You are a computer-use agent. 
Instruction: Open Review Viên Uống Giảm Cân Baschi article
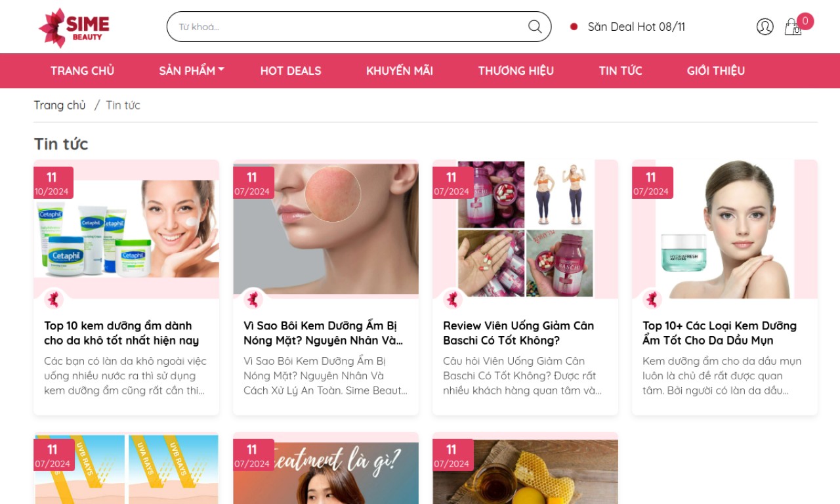518,333
